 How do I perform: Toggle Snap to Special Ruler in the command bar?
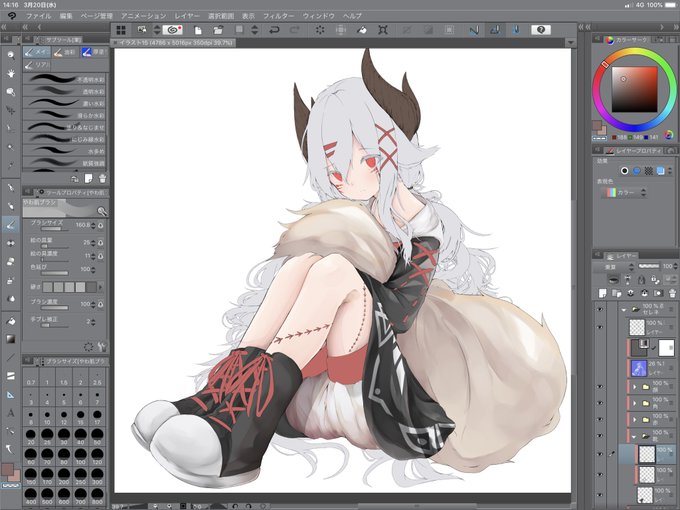click(x=495, y=30)
